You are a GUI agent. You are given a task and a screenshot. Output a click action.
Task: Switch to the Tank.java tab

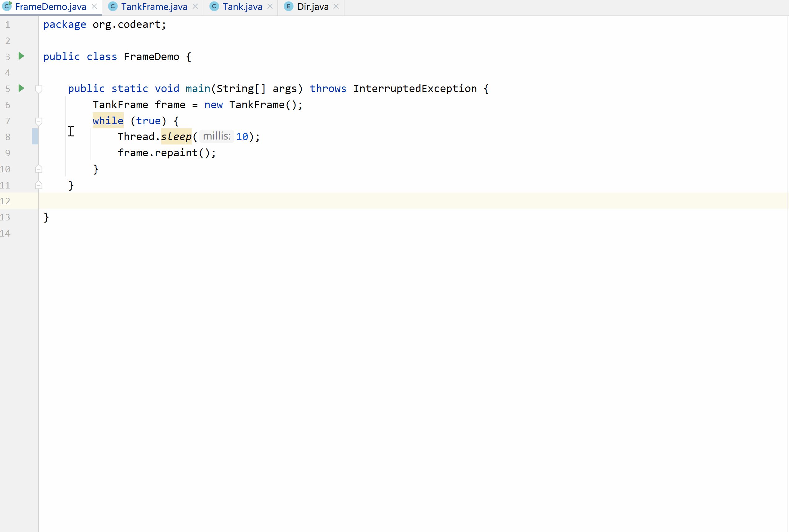pyautogui.click(x=242, y=7)
